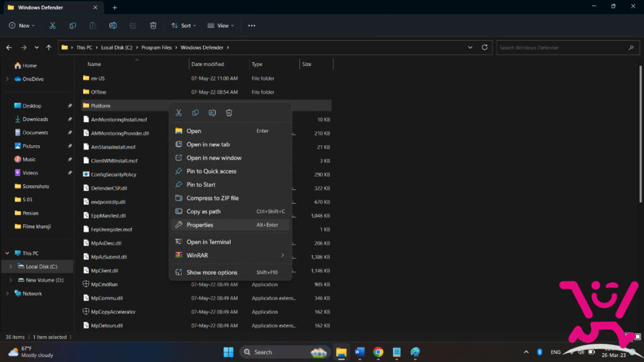Close the Windows Defender tab
The height and width of the screenshot is (362, 644).
pyautogui.click(x=96, y=8)
